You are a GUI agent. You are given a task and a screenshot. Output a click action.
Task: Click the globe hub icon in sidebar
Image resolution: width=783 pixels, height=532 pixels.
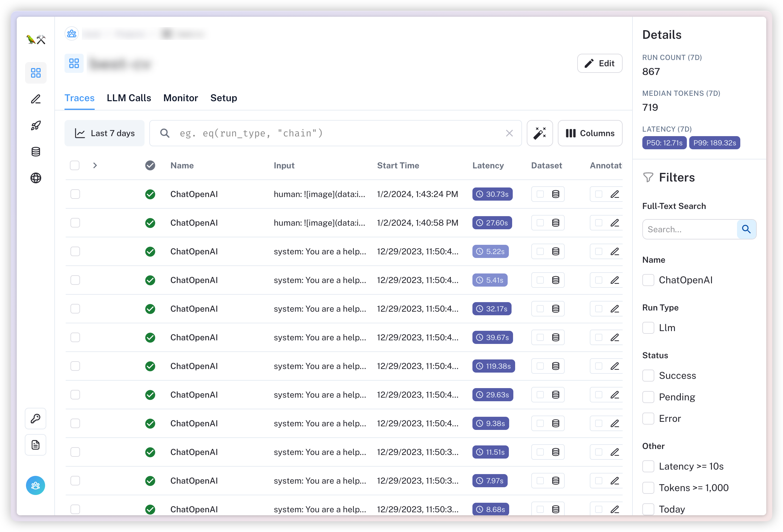click(x=36, y=178)
